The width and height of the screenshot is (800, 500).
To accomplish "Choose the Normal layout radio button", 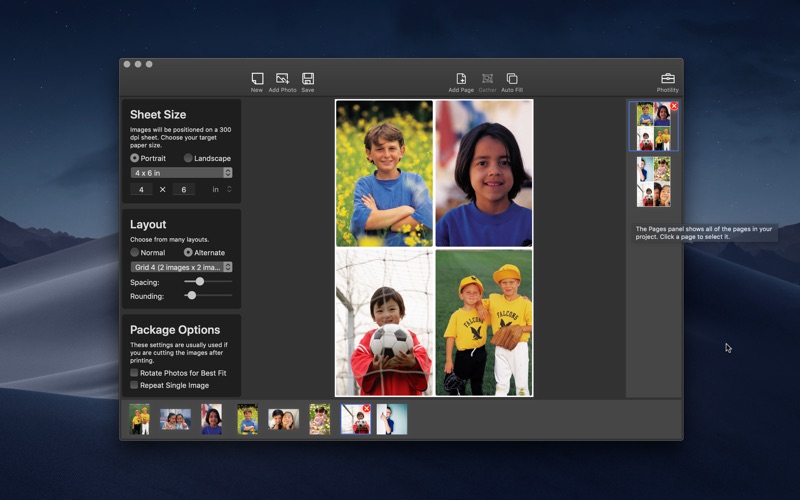I will click(x=134, y=252).
